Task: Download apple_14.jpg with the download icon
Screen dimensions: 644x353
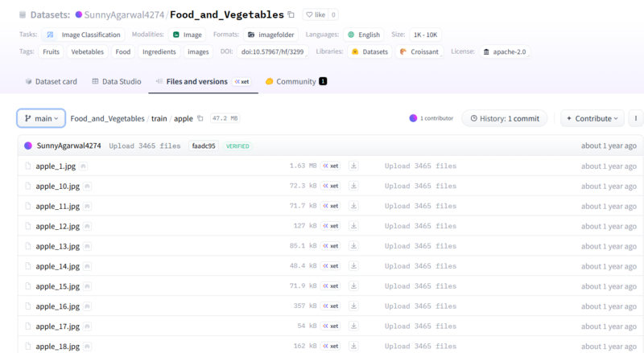Action: tap(353, 266)
